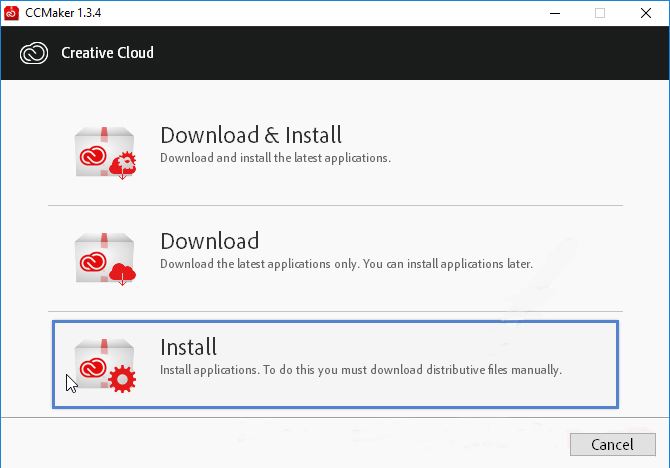
Task: Close the CCMaker window
Action: (646, 13)
